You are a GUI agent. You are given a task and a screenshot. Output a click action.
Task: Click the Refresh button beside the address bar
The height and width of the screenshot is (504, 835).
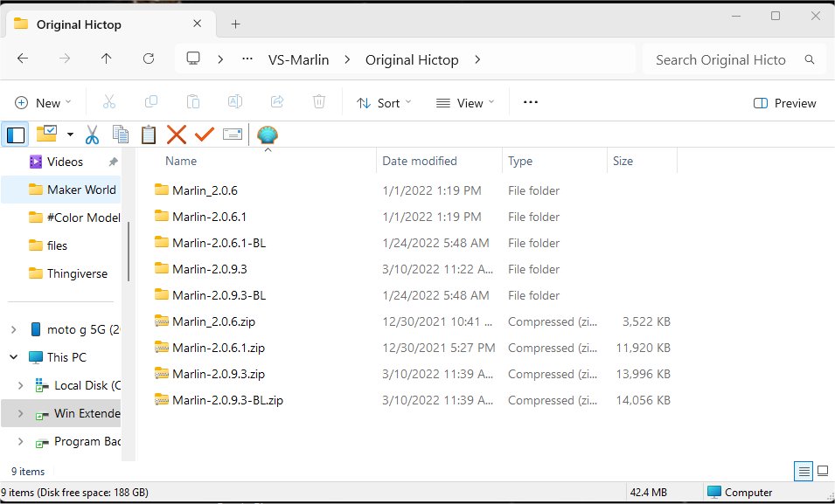click(x=149, y=59)
